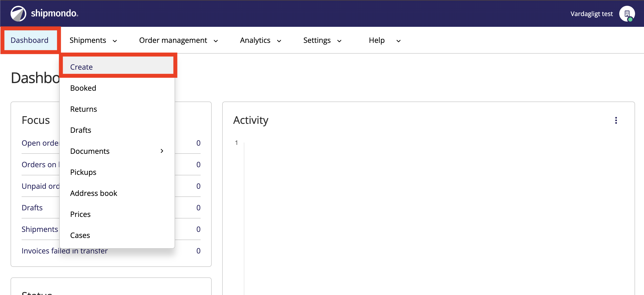Open Activity panel three-dot menu
The image size is (644, 295).
tap(616, 120)
